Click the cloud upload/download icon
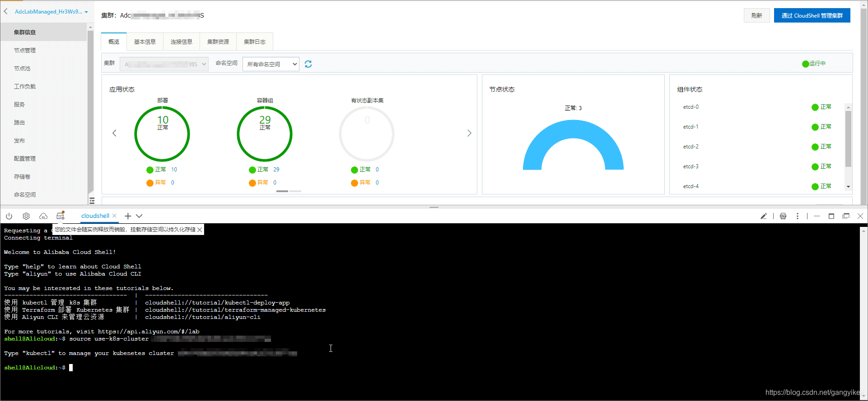Image resolution: width=868 pixels, height=401 pixels. (x=43, y=216)
